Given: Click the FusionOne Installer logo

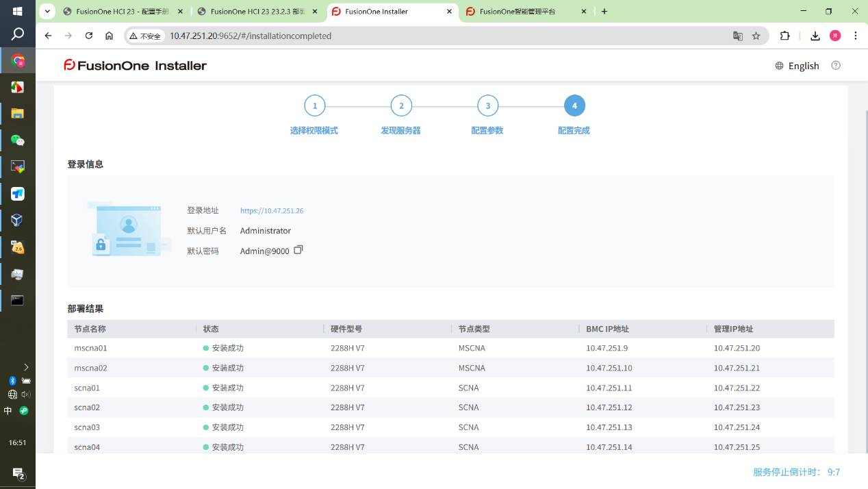Looking at the screenshot, I should tap(135, 65).
